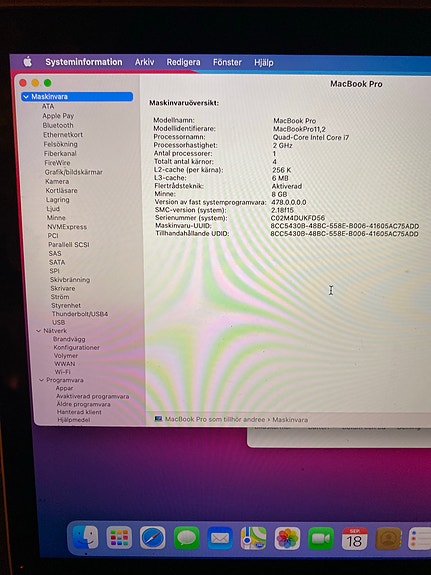The width and height of the screenshot is (431, 575).
Task: Open Finder from the Dock
Action: (85, 538)
